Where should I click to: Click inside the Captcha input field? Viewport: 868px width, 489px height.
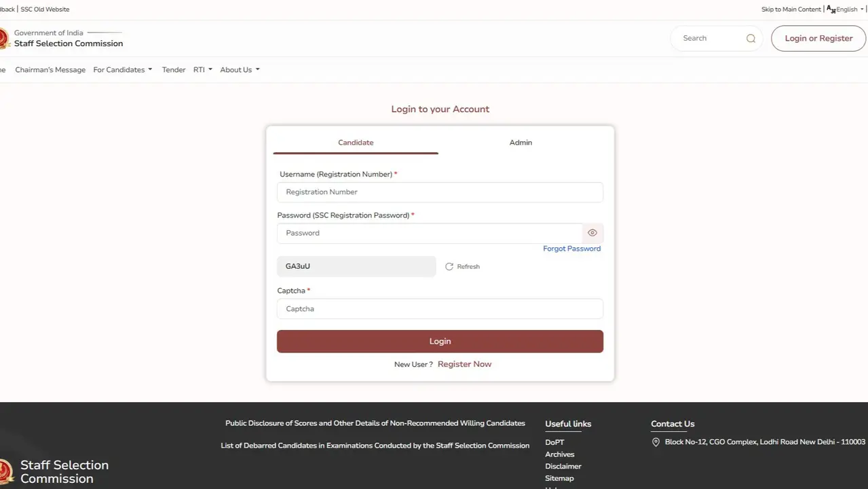click(440, 308)
